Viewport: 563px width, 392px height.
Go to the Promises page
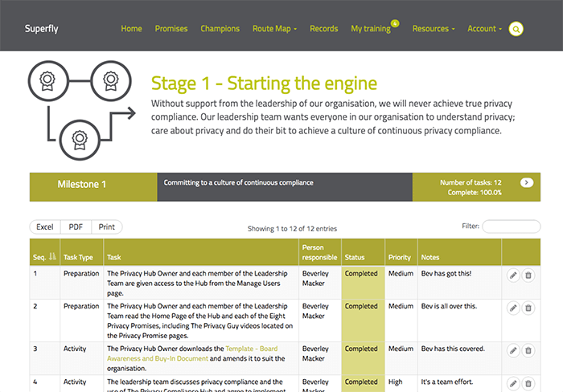(171, 29)
